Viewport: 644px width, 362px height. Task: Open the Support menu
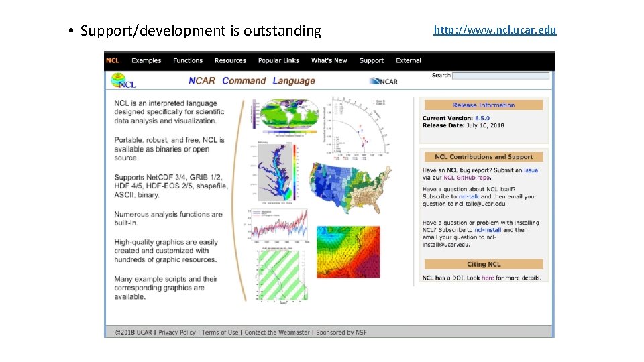[x=371, y=60]
